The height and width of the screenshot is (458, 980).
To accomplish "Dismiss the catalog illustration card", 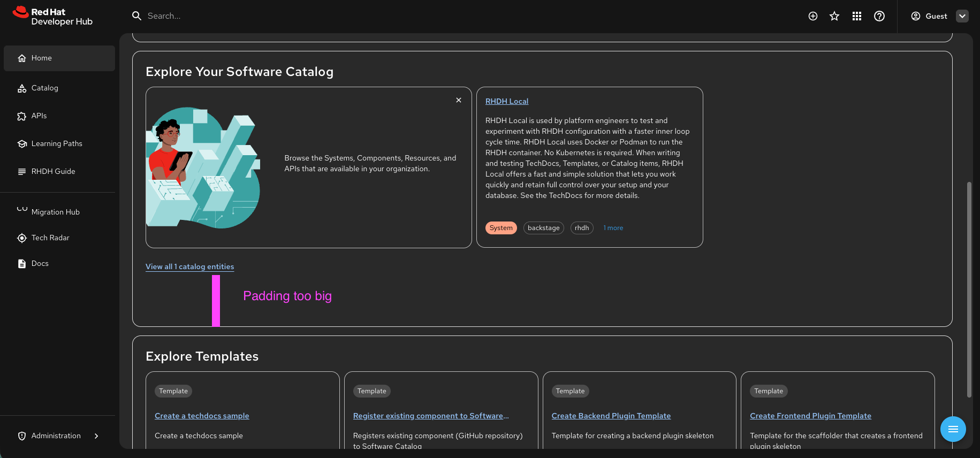I will tap(459, 100).
